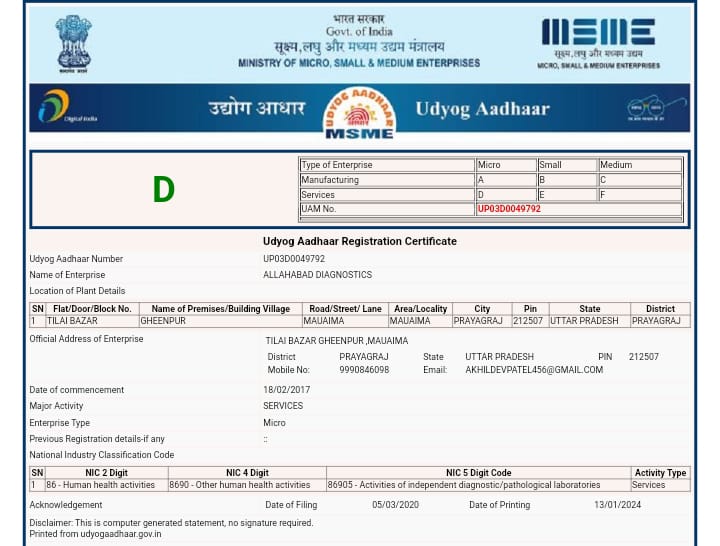The width and height of the screenshot is (720, 546).
Task: Click the Area/Locality column header
Action: click(420, 309)
